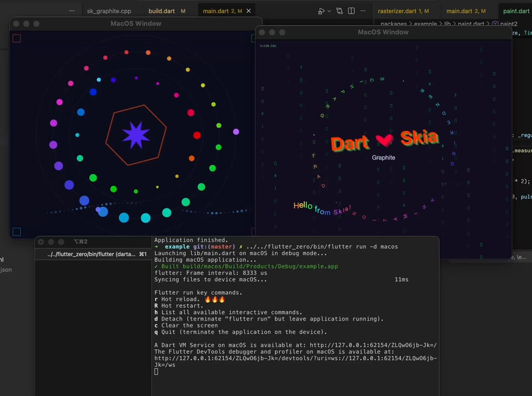
Task: Click the compare changes icon in editor toolbar
Action: [x=340, y=11]
